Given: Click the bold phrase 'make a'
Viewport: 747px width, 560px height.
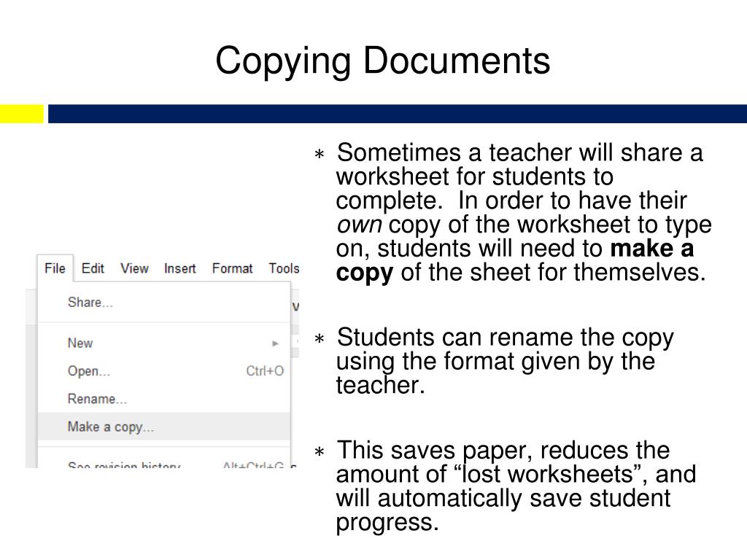Looking at the screenshot, I should (x=651, y=248).
